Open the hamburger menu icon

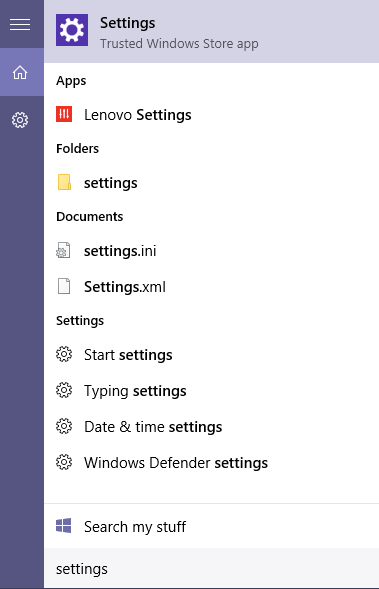(20, 24)
